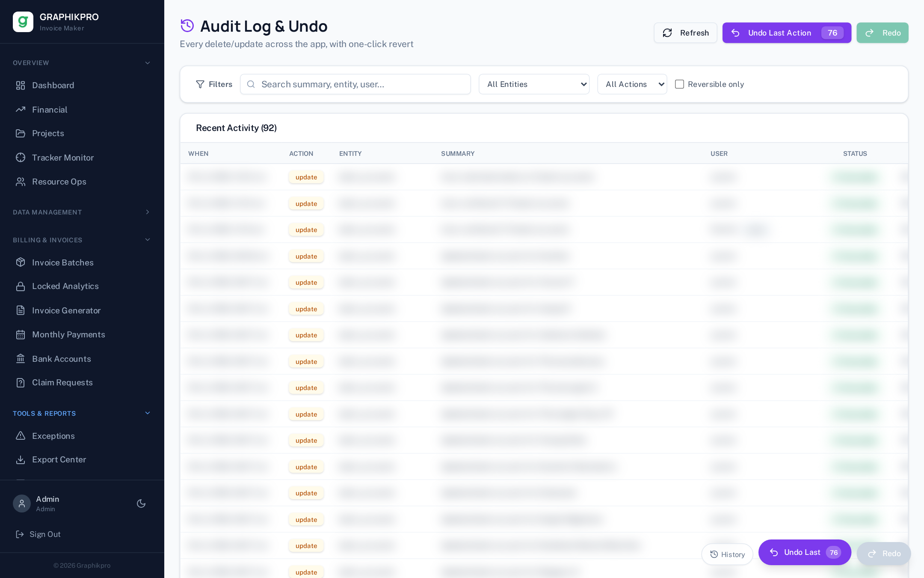Click the top Redo button

point(882,33)
